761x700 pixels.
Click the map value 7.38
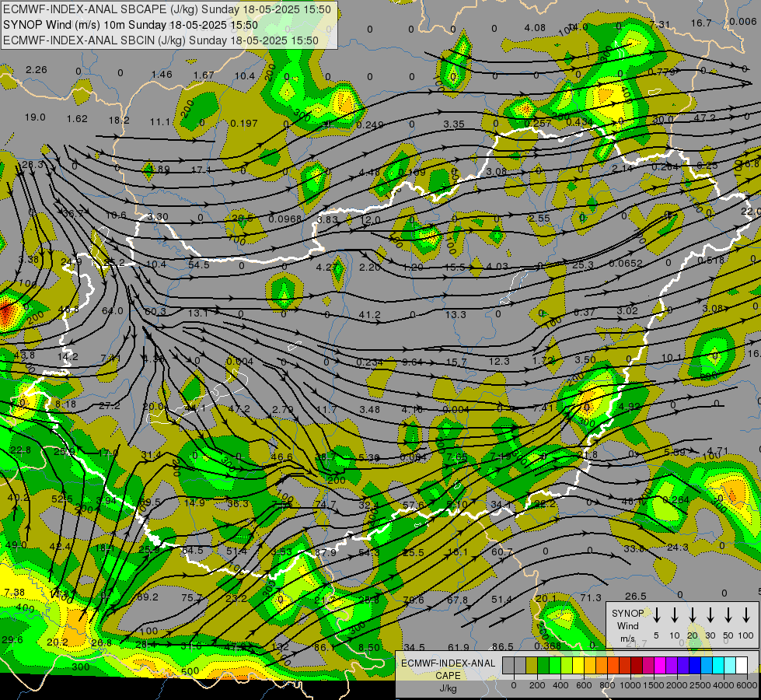(x=14, y=592)
